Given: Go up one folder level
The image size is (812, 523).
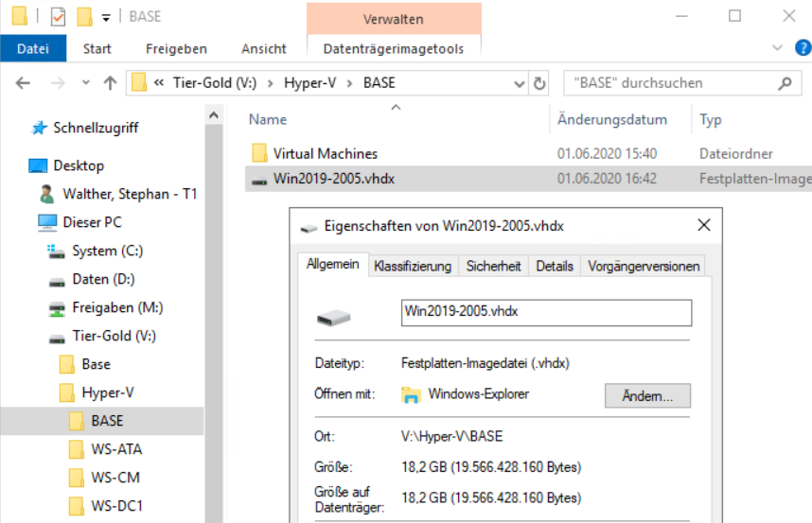Looking at the screenshot, I should (110, 83).
